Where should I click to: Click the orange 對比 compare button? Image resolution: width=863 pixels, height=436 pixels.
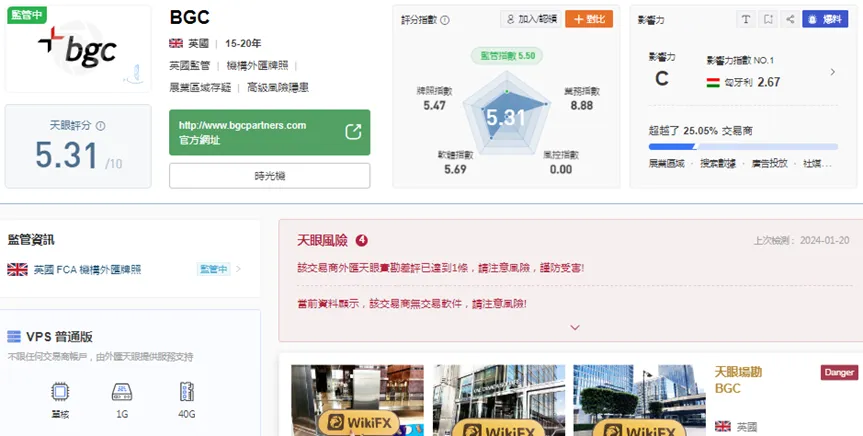[589, 19]
